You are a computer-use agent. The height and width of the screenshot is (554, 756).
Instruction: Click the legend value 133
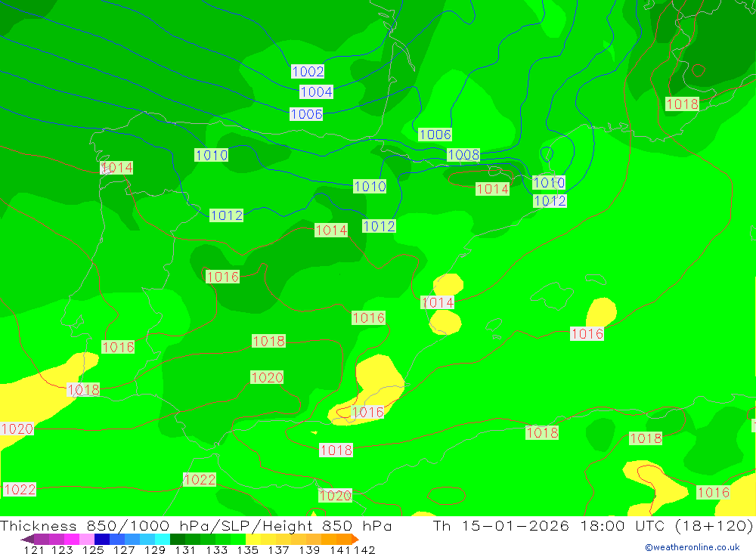coord(216,550)
